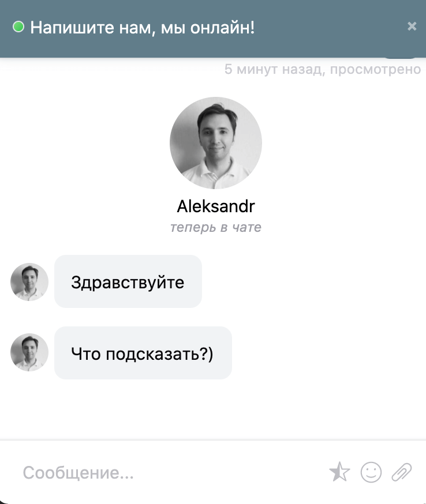Close the chat widget with the X
Viewport: 426px width, 504px height.
[x=412, y=26]
